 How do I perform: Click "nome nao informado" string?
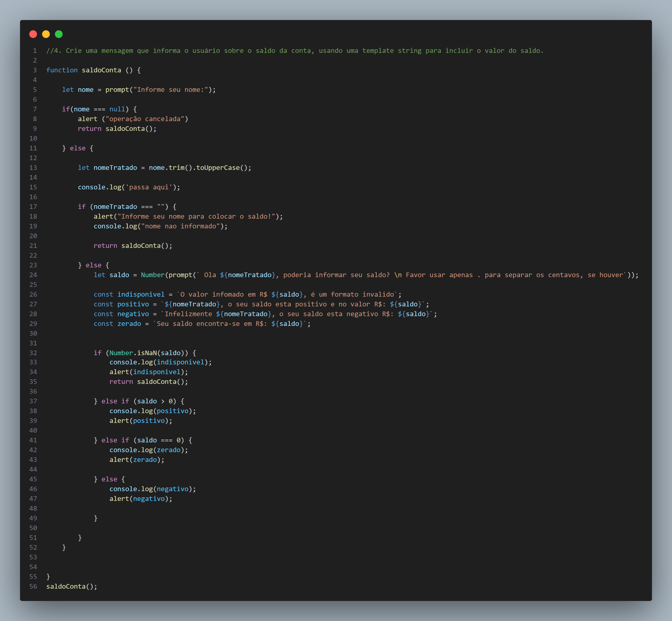[180, 226]
